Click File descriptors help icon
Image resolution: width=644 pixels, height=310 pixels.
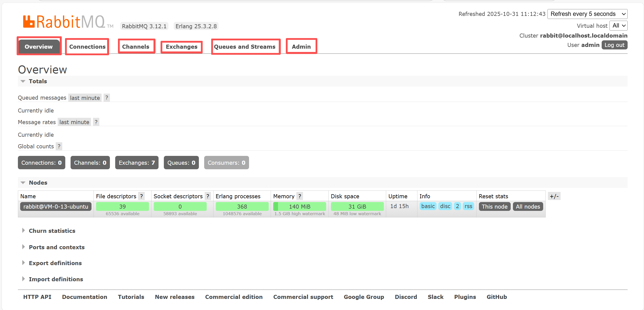point(142,196)
